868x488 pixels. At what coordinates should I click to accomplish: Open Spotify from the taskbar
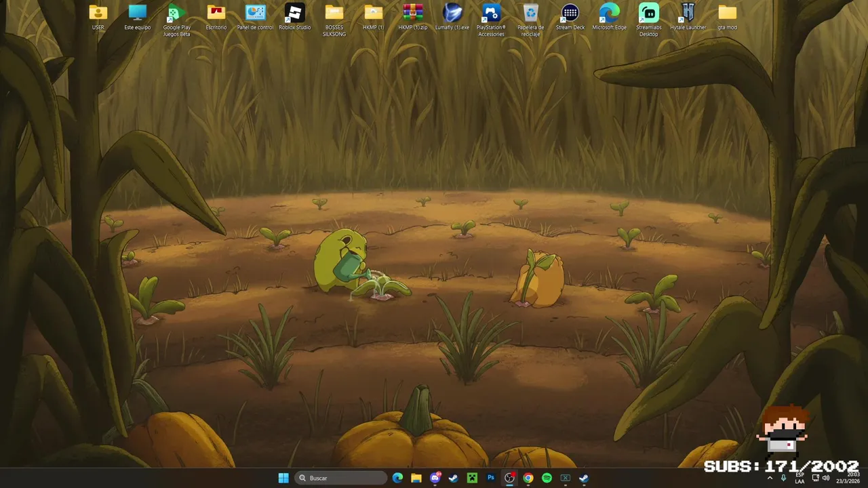(x=547, y=478)
